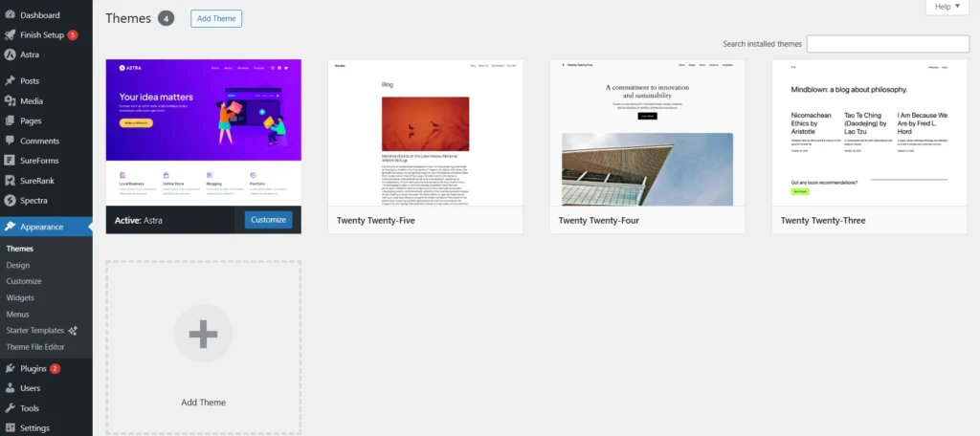This screenshot has width=980, height=436.
Task: Click the Spectra lightning icon
Action: 10,201
